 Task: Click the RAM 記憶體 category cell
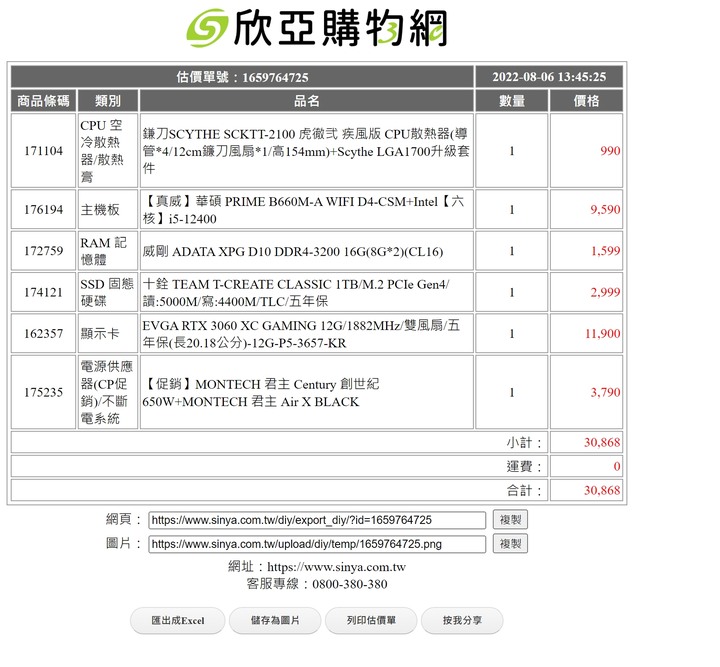(108, 251)
